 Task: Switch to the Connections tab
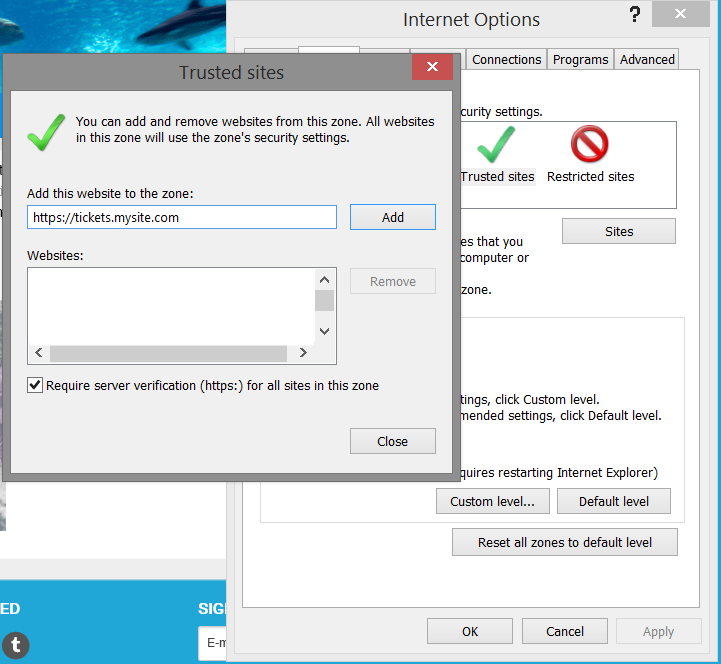[x=506, y=59]
